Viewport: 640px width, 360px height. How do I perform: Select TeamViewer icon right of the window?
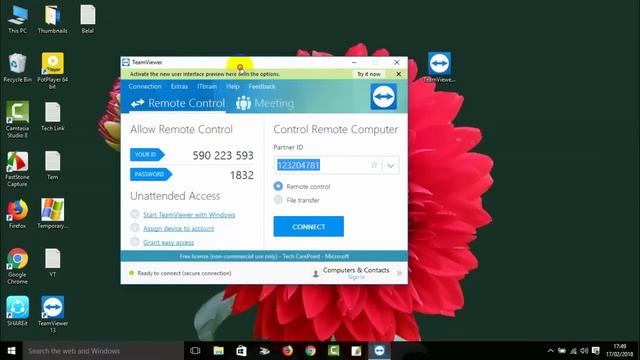439,67
